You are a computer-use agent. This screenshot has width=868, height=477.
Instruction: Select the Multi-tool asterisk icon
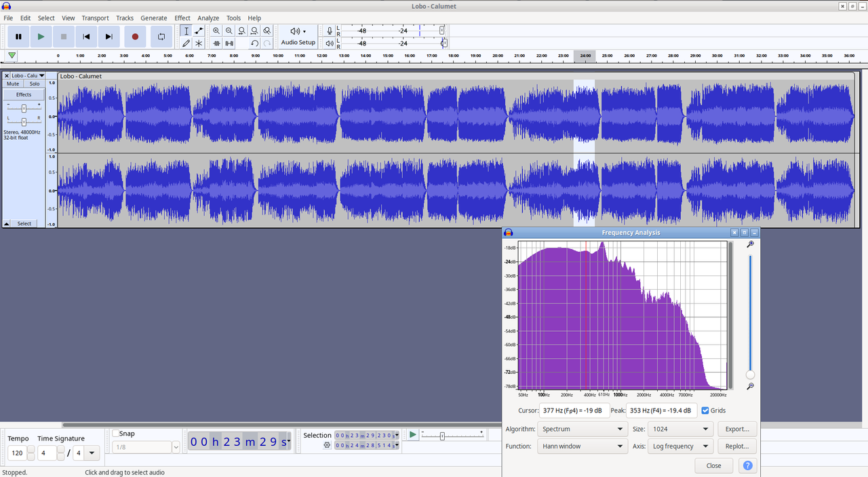(x=199, y=43)
